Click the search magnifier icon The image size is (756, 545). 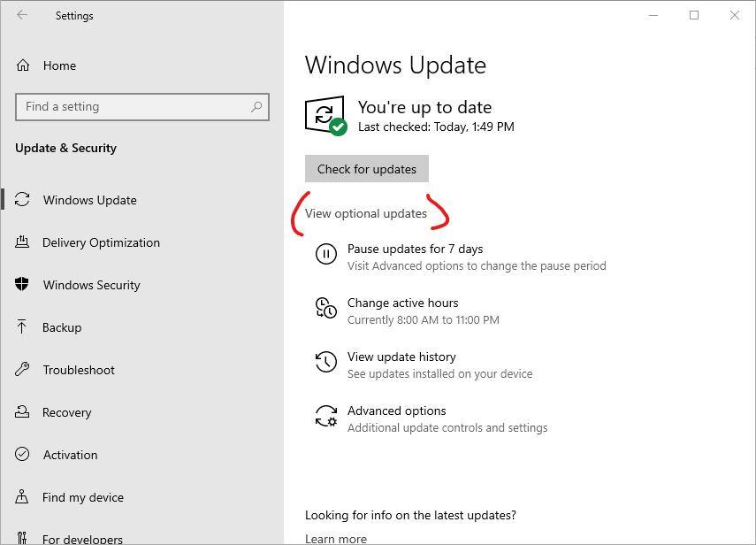256,107
